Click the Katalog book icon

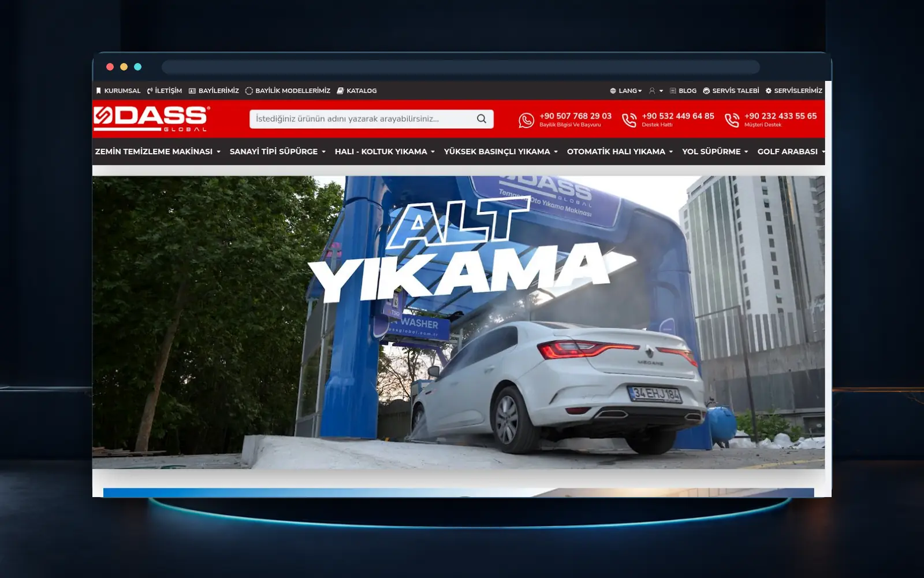(340, 91)
